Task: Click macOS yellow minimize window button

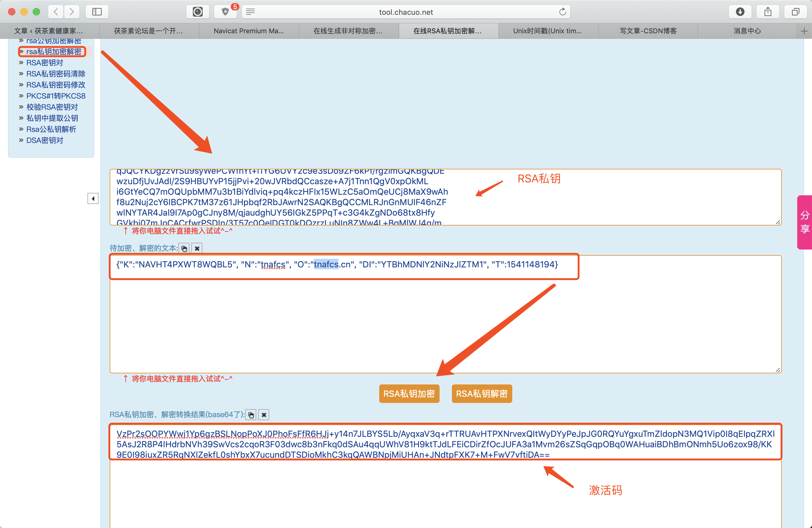Action: [x=24, y=12]
